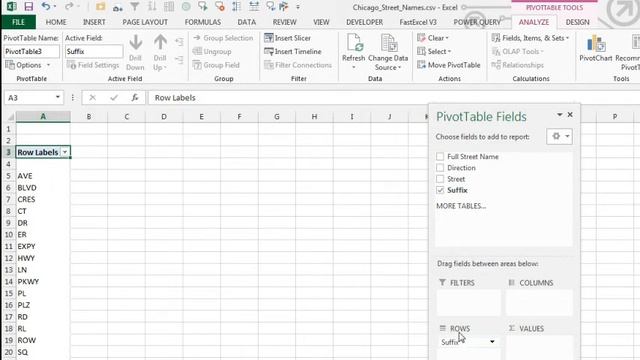640x360 pixels.
Task: Open PivotTable Fields pane options arrow
Action: point(560,115)
